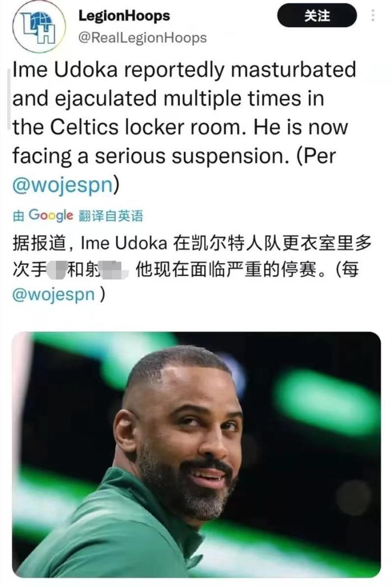The width and height of the screenshot is (392, 587).
Task: Open the LegionHoops display name
Action: click(124, 16)
